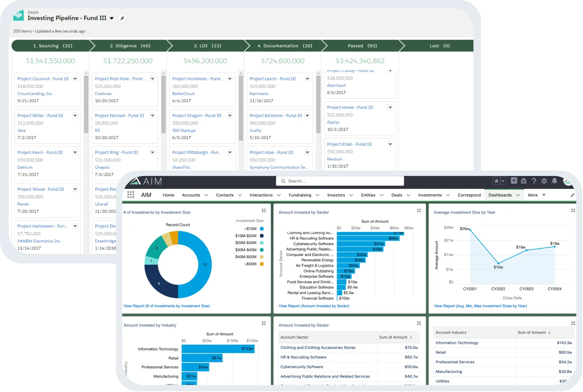This screenshot has height=392, width=583.
Task: Select the 2. Diligence stage header
Action: tap(130, 46)
